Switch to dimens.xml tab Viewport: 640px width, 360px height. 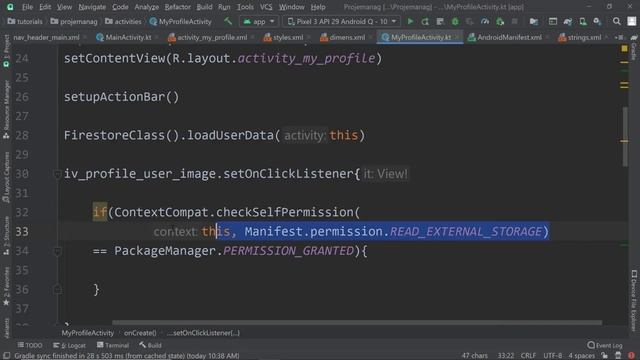(x=347, y=38)
